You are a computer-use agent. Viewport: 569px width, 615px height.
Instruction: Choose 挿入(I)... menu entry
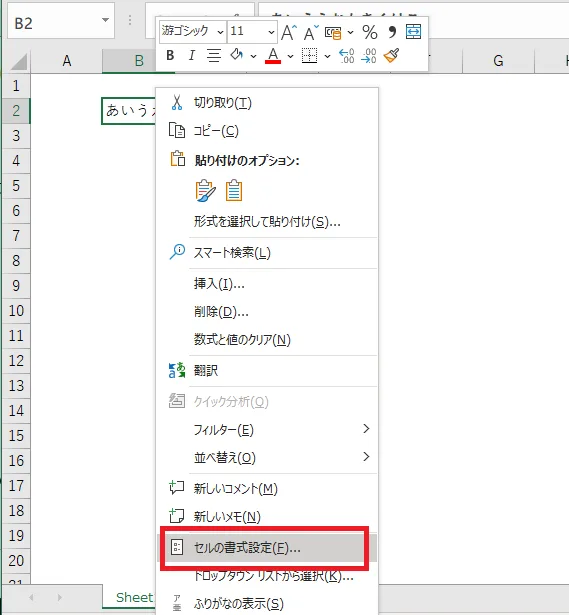(267, 284)
